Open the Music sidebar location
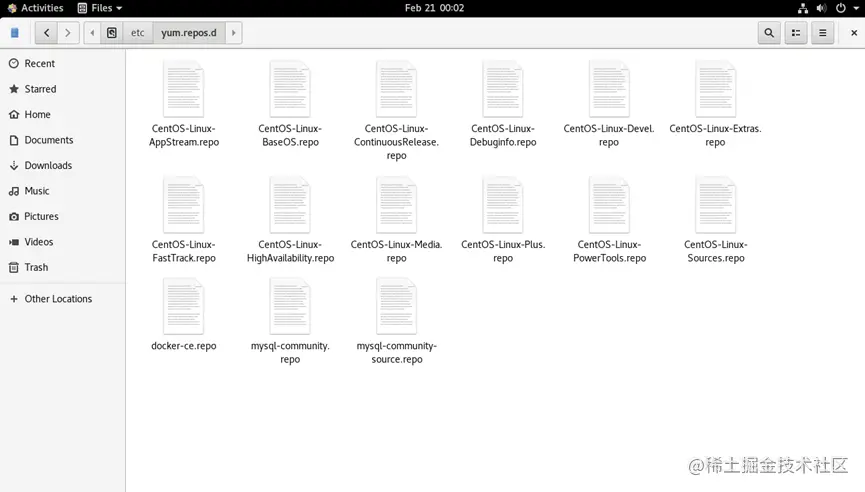This screenshot has height=492, width=865. [x=62, y=191]
